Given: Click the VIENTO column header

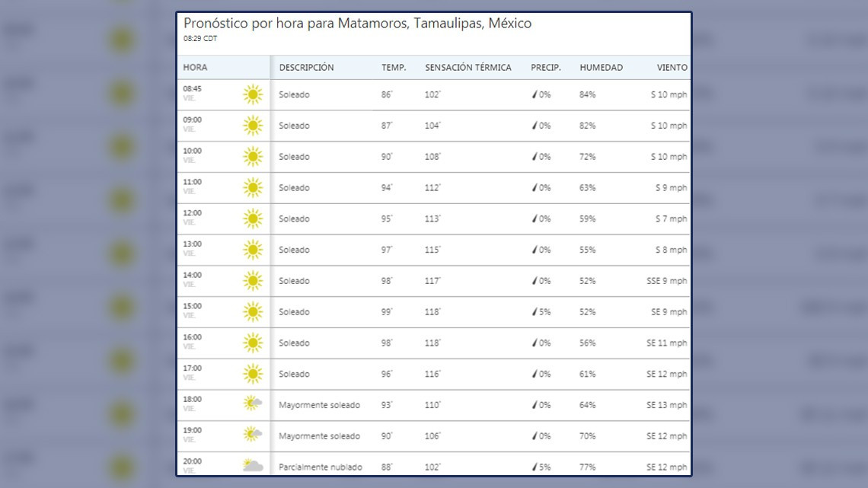Looking at the screenshot, I should tap(672, 67).
